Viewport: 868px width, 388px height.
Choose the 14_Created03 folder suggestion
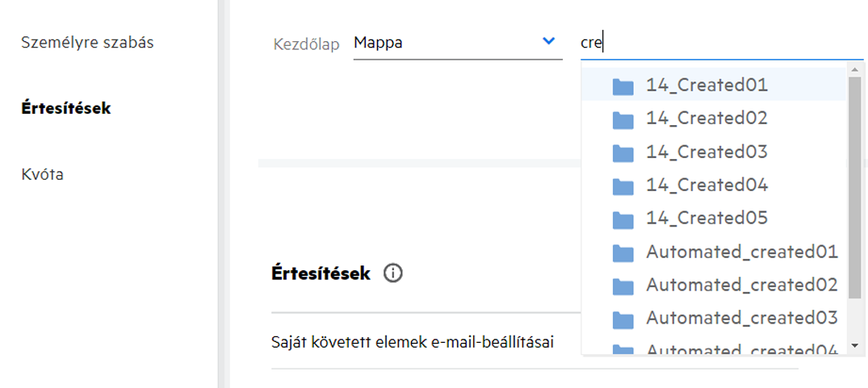pyautogui.click(x=707, y=152)
